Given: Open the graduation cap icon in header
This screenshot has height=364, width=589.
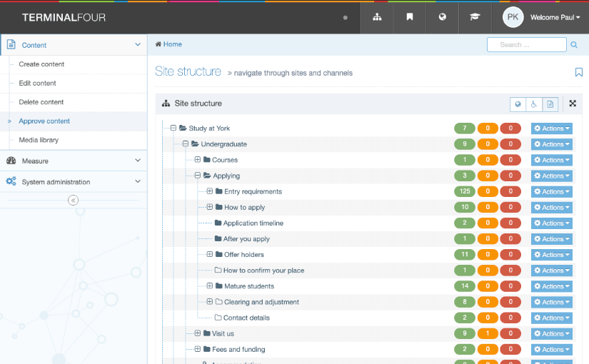Looking at the screenshot, I should coord(475,17).
